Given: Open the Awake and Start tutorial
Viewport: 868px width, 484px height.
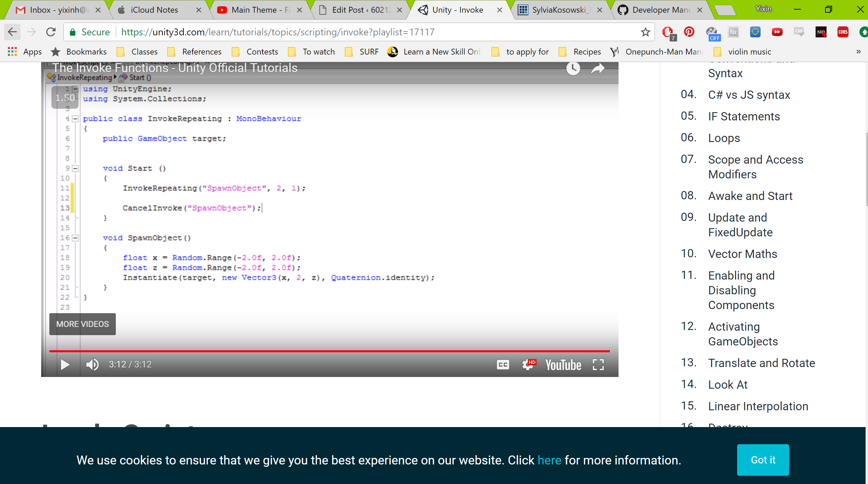Looking at the screenshot, I should click(750, 196).
